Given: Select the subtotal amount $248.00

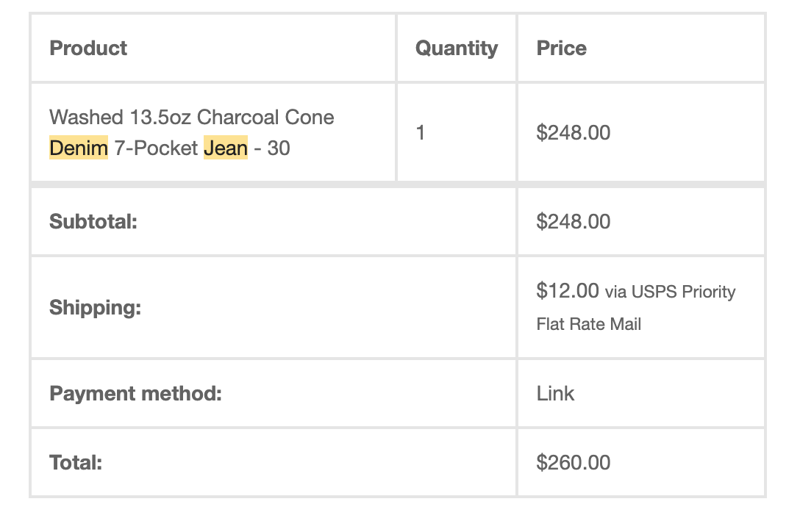Looking at the screenshot, I should pyautogui.click(x=573, y=222).
